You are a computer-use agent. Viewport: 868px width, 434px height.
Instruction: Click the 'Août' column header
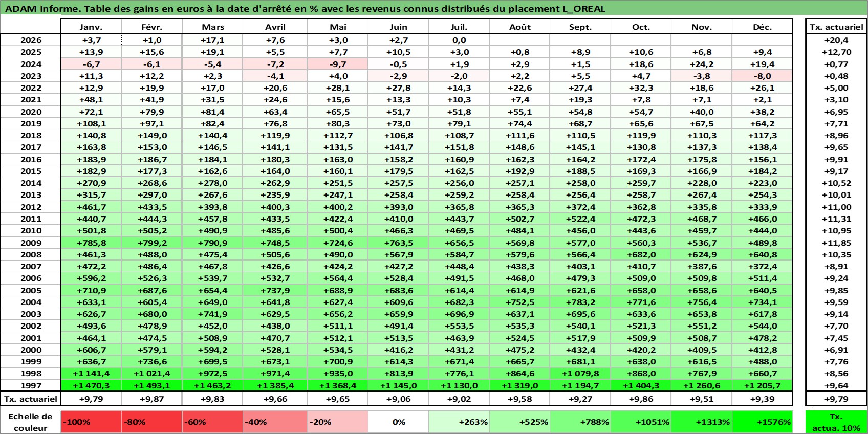point(520,27)
